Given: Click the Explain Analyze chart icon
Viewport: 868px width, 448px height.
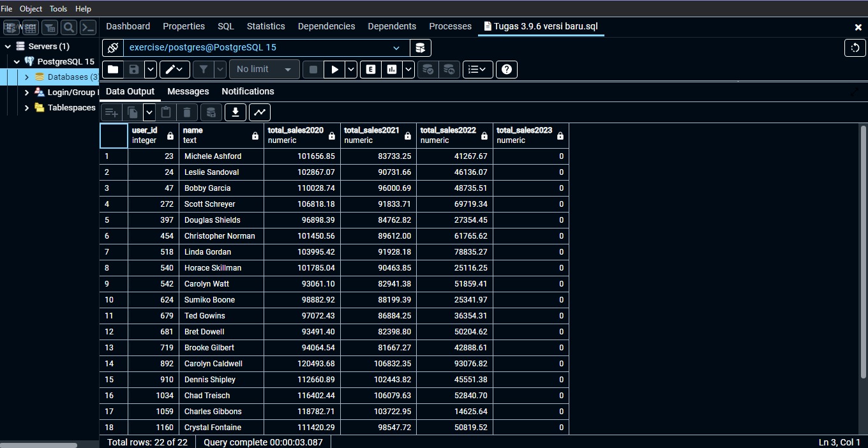Looking at the screenshot, I should coord(392,70).
